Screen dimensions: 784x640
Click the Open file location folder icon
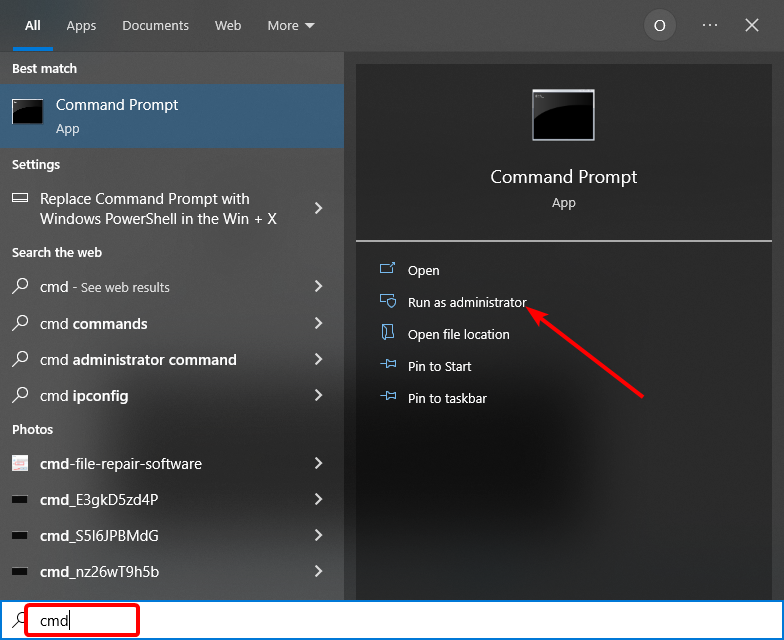point(388,332)
